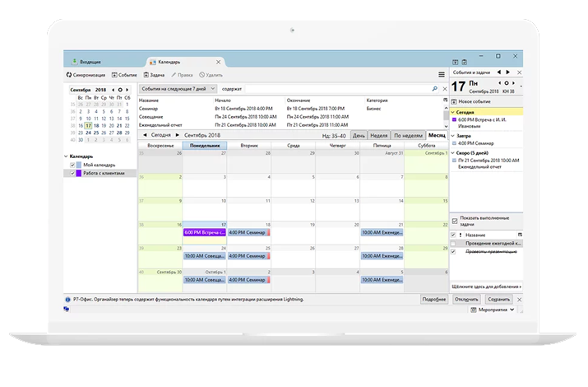The height and width of the screenshot is (387, 588).
Task: Switch to the Неделя view tab
Action: 379,134
